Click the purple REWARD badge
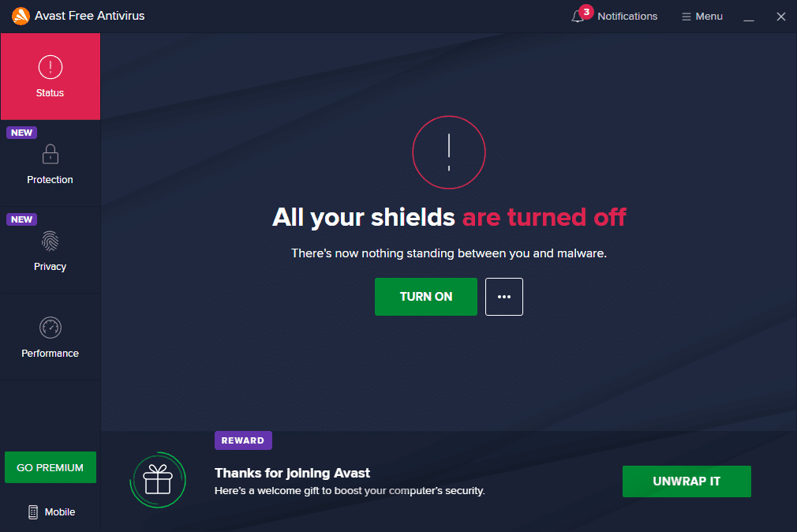Viewport: 797px width, 532px height. (x=243, y=440)
